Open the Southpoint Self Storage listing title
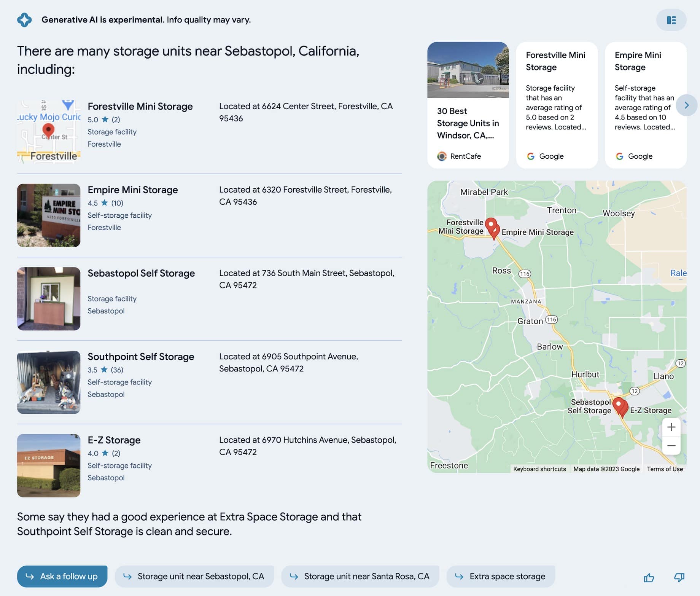Viewport: 700px width, 596px height. (141, 357)
